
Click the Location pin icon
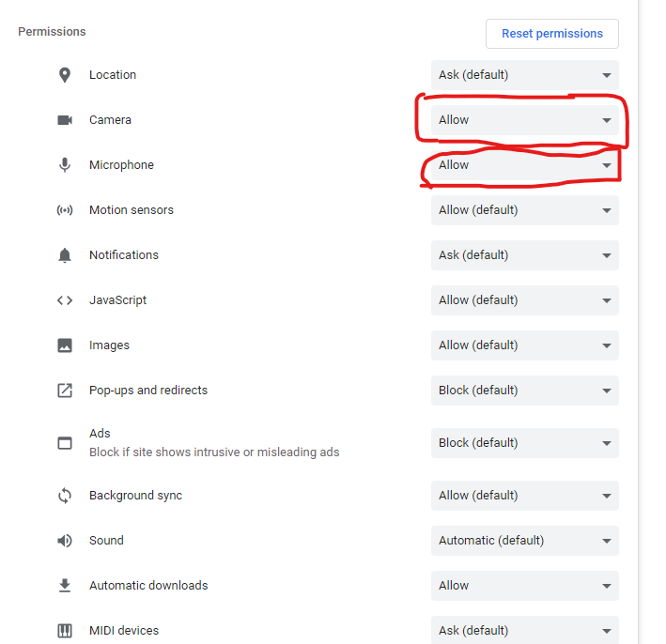click(x=65, y=75)
